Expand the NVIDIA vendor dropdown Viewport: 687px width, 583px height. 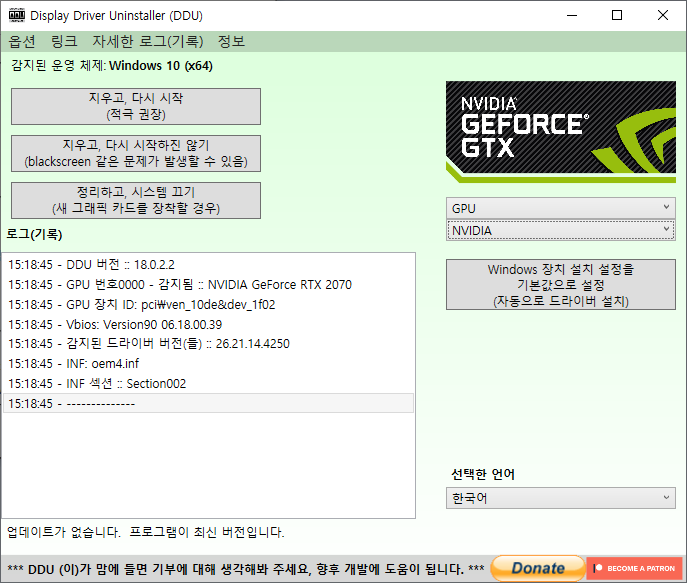[x=561, y=230]
